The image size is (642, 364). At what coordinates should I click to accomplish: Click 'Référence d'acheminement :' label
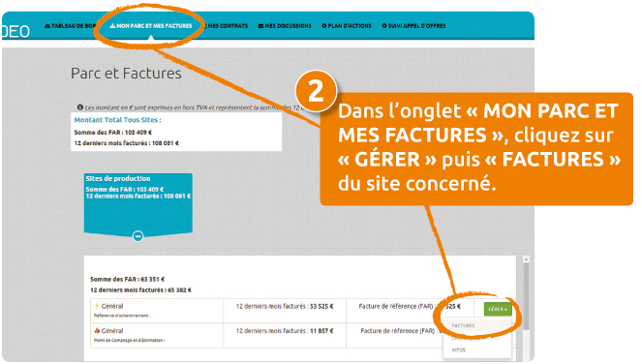(122, 316)
